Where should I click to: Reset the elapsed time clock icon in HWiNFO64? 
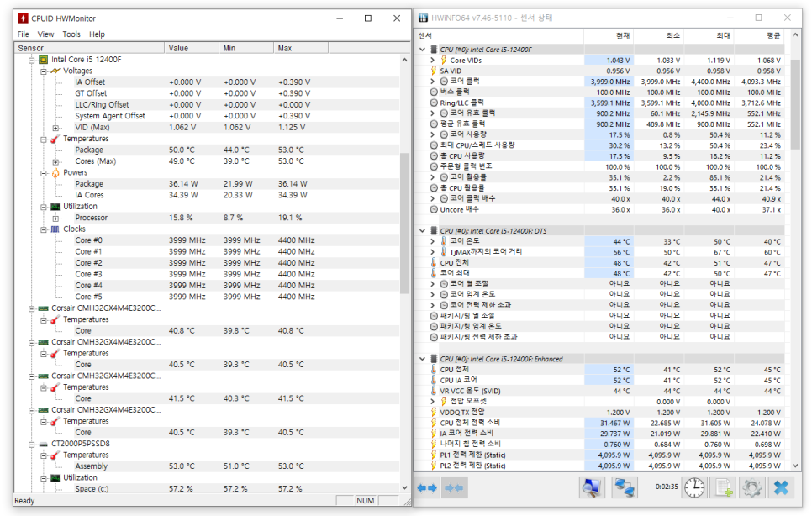(694, 487)
